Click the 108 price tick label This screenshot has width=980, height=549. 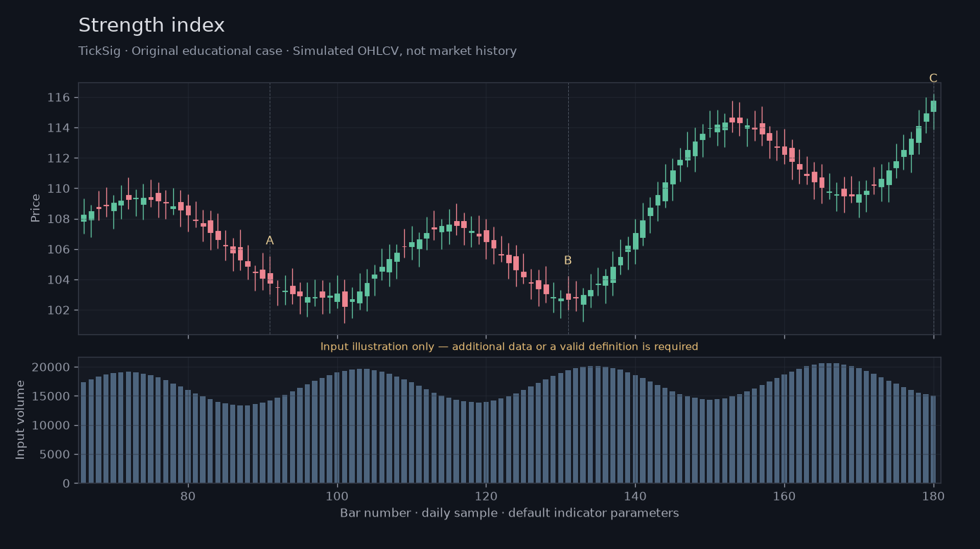(58, 219)
